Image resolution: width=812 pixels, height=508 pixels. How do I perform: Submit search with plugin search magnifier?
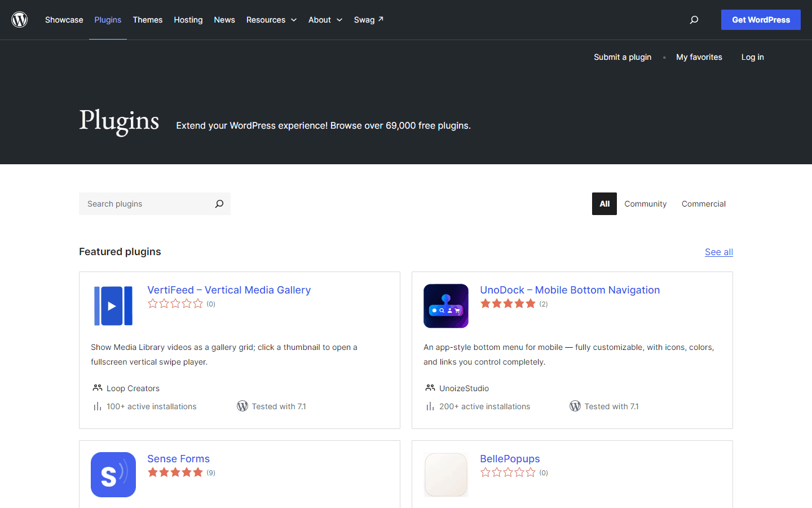click(x=219, y=204)
